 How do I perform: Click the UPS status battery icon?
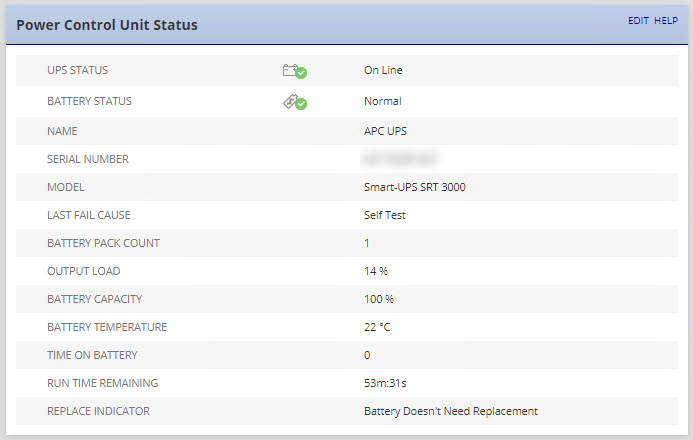[x=294, y=71]
